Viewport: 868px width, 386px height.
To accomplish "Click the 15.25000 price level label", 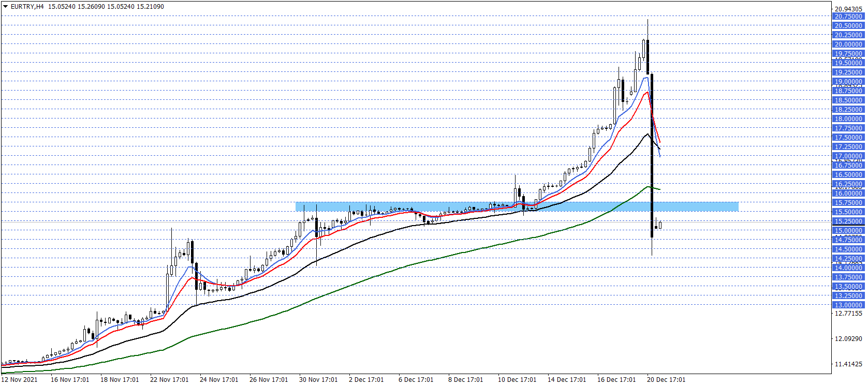I will pyautogui.click(x=848, y=221).
